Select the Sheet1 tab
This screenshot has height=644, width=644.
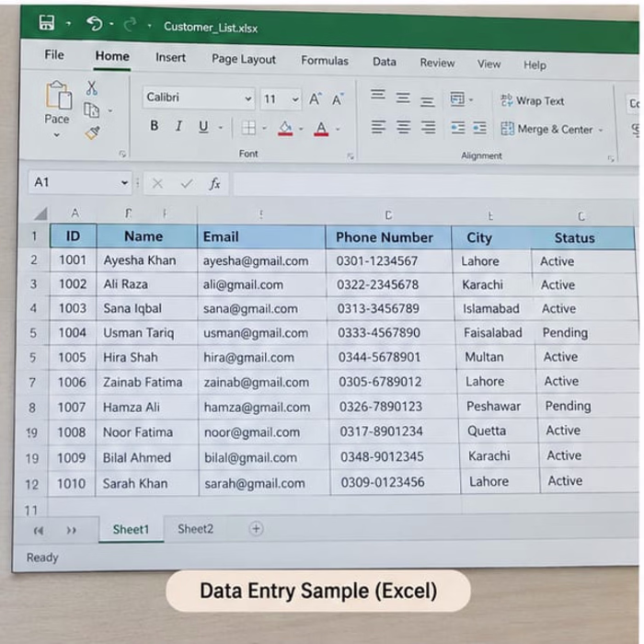coord(131,529)
